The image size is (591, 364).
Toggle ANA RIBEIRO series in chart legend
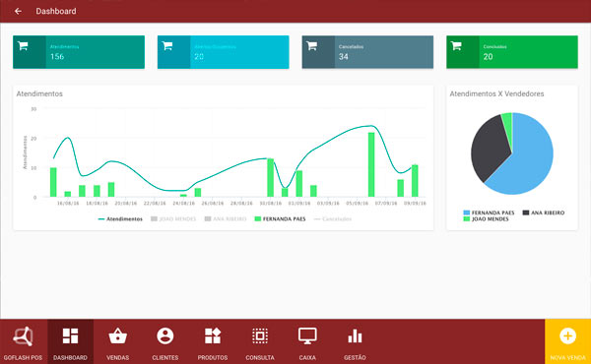point(226,218)
